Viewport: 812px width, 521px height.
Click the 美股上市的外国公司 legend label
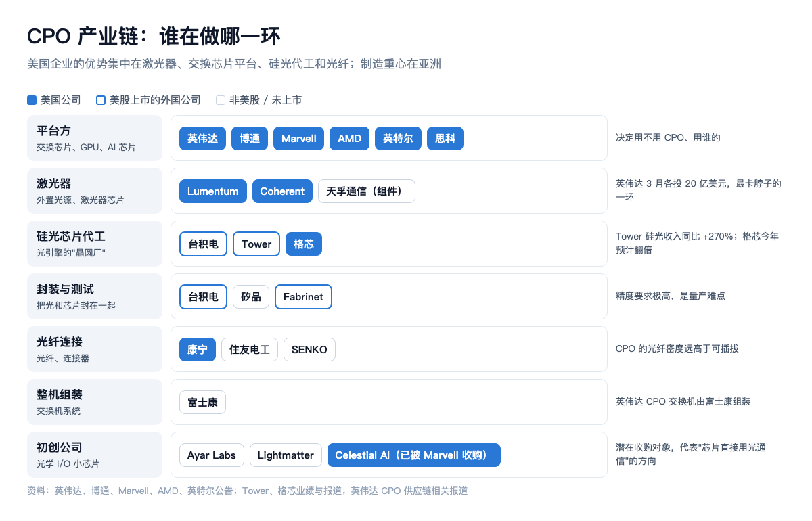(x=155, y=100)
